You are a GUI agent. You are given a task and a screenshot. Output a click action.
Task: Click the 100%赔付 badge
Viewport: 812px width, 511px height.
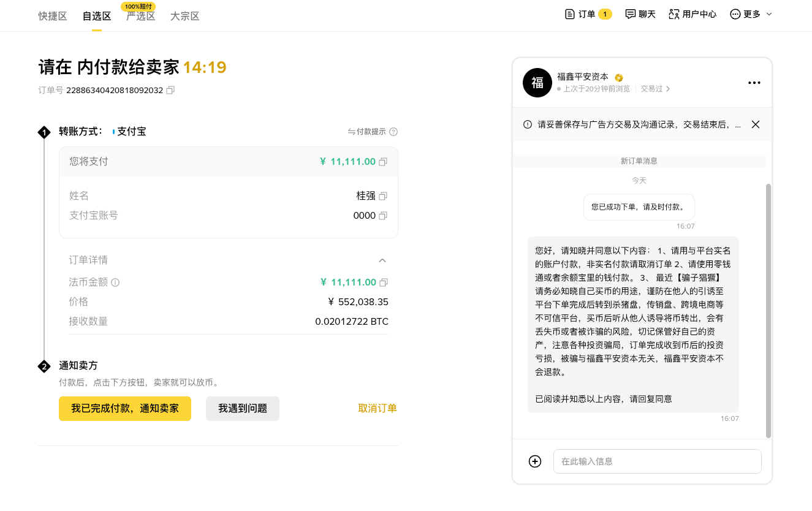coord(138,6)
